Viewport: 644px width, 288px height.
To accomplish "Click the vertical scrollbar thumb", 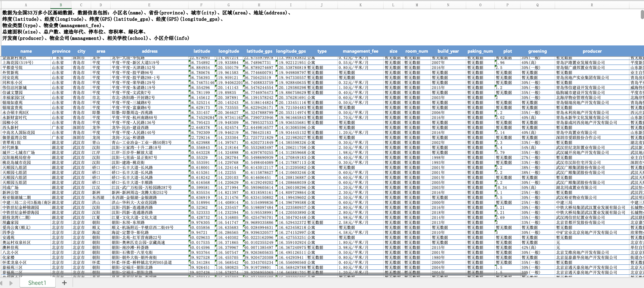I will [x=642, y=14].
